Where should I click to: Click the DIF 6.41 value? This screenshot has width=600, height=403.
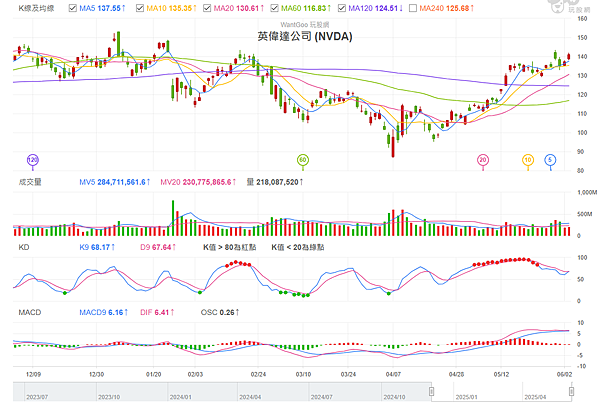point(157,312)
